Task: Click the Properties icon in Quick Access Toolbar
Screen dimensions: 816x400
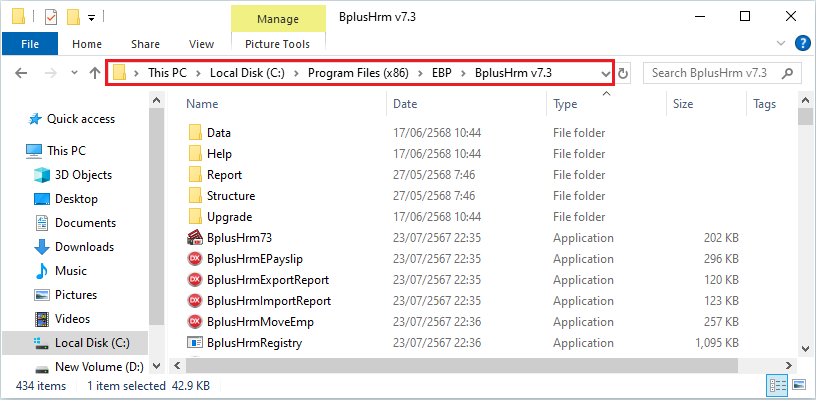Action: (51, 17)
